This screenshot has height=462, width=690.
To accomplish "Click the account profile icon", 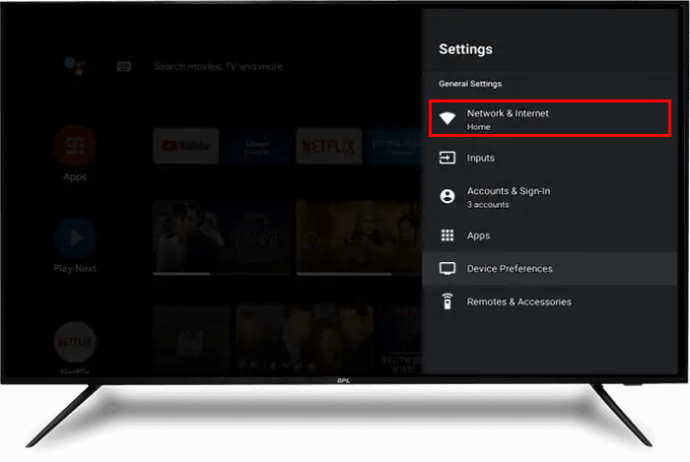I will point(448,196).
